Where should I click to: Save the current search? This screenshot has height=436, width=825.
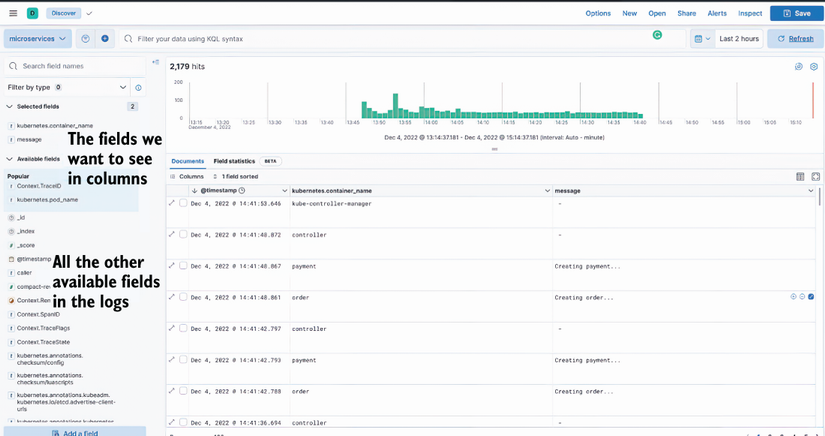[797, 13]
